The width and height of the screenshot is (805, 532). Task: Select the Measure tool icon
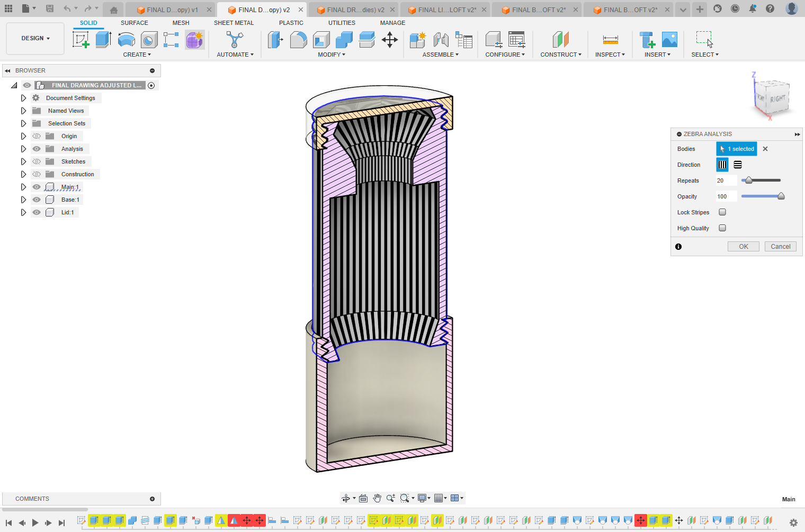(610, 40)
